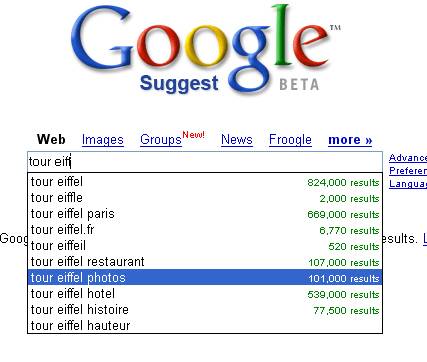Select the 'tour eiffeil' suggestion
The height and width of the screenshot is (362, 427).
tap(205, 246)
